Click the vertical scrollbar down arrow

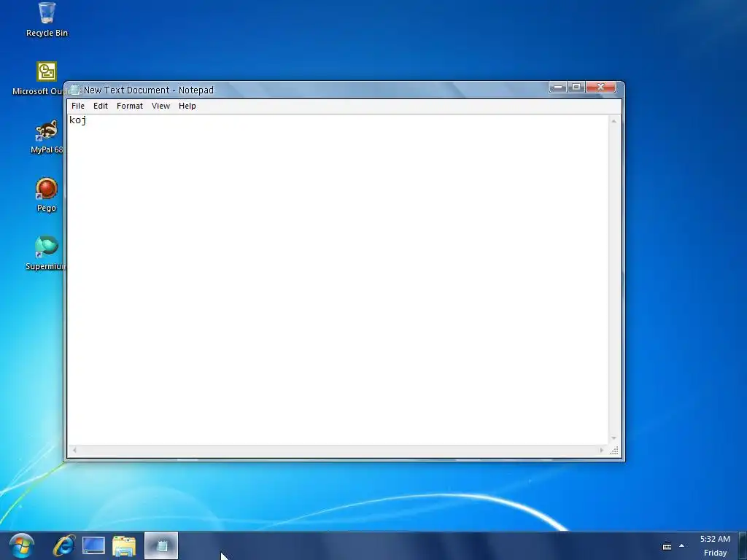click(614, 438)
